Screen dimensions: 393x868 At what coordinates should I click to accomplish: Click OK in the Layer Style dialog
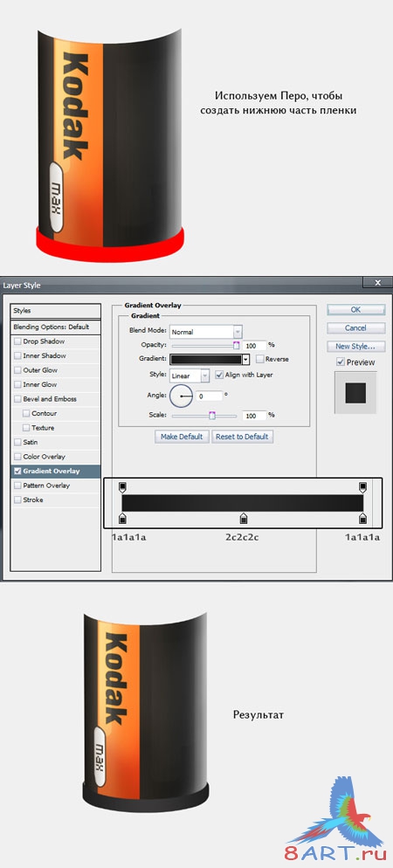pos(356,309)
